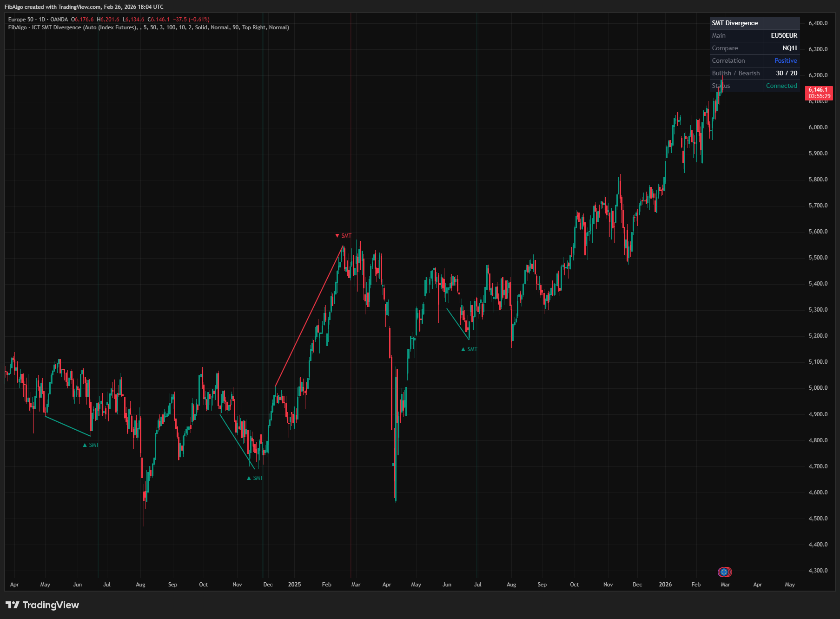This screenshot has width=840, height=619.
Task: Click the EU50EUR main symbol cell
Action: click(783, 35)
